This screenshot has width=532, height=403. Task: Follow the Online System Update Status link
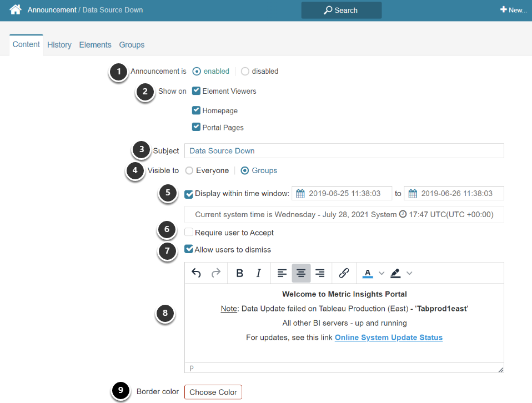pos(388,337)
